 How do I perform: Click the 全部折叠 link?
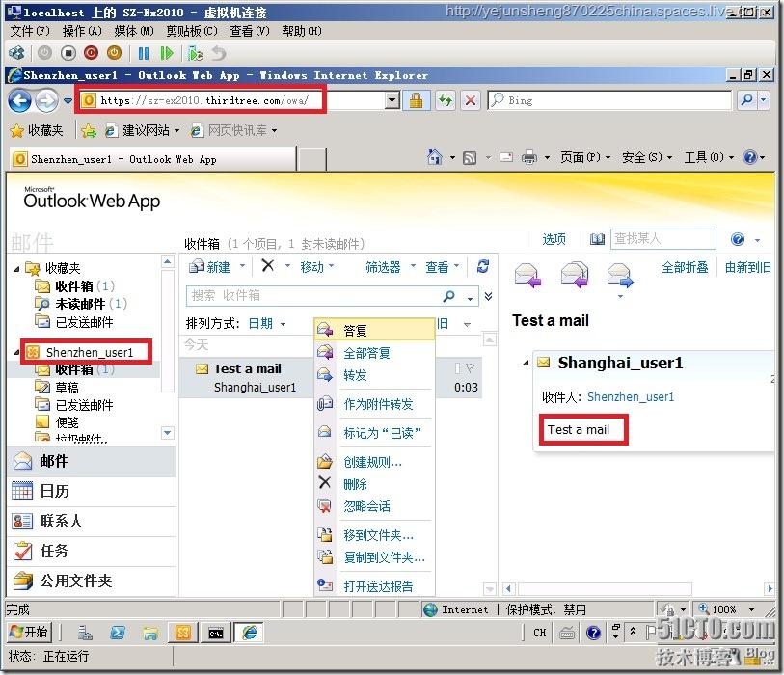click(x=685, y=267)
